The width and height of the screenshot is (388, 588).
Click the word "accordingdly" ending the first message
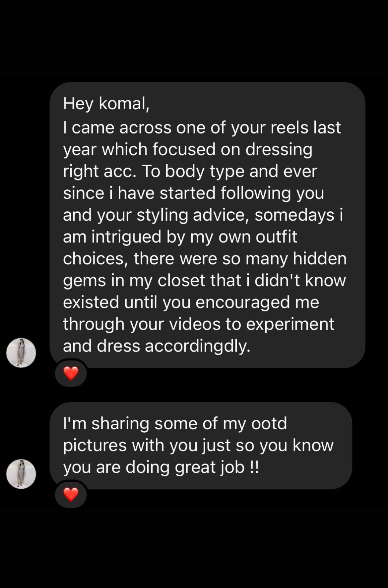197,346
